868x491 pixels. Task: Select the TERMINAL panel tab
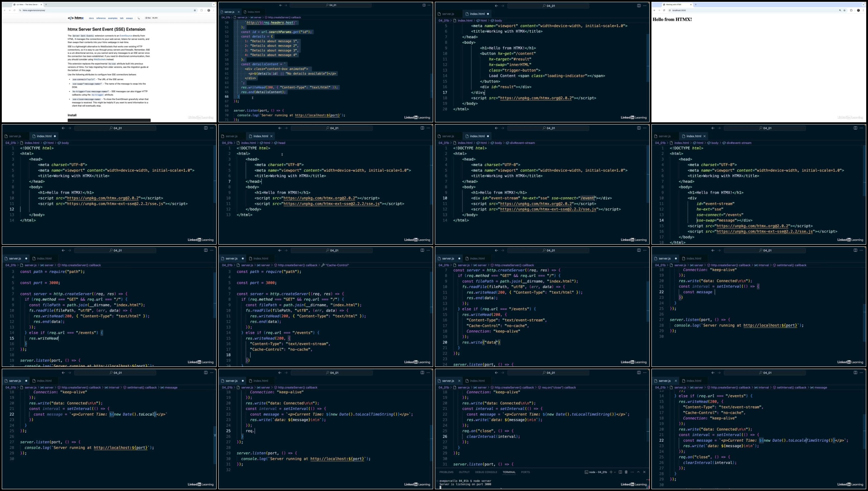tap(509, 472)
